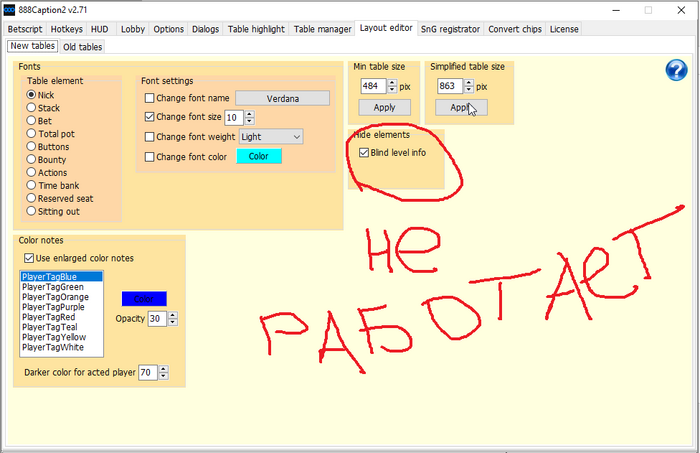Click Min table size field 484

tap(373, 86)
